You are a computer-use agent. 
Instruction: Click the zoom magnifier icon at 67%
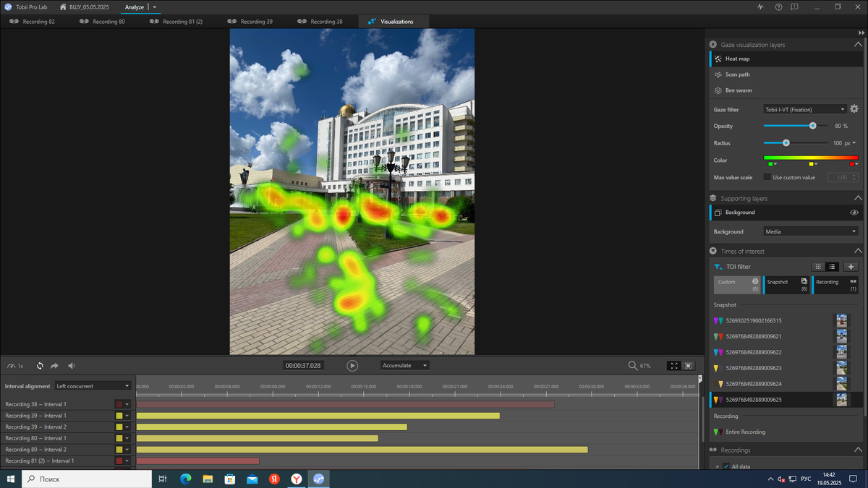click(x=633, y=366)
